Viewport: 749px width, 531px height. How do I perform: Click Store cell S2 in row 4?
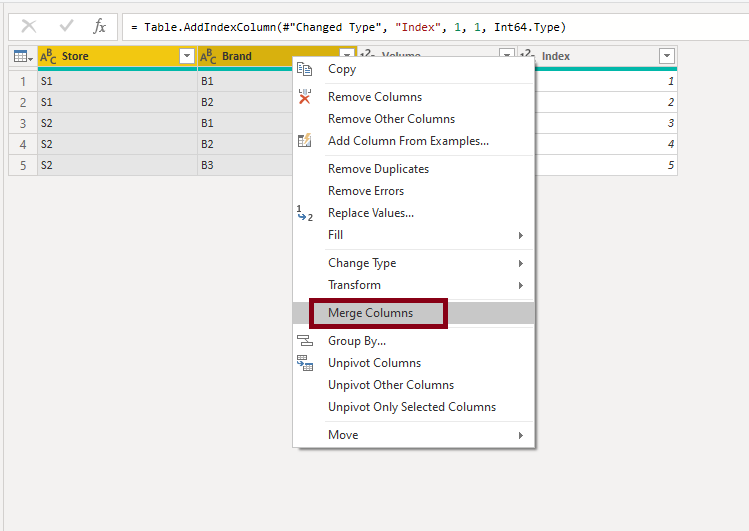118,144
